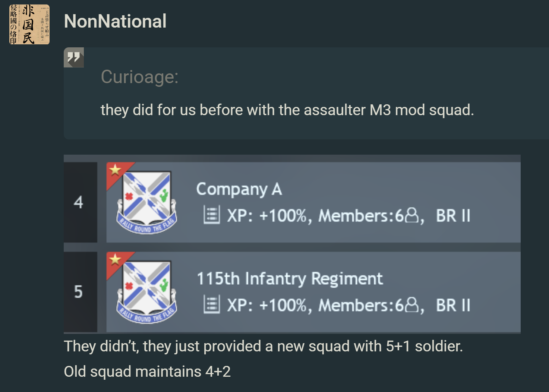Click the members person icon for Company A

tap(411, 215)
